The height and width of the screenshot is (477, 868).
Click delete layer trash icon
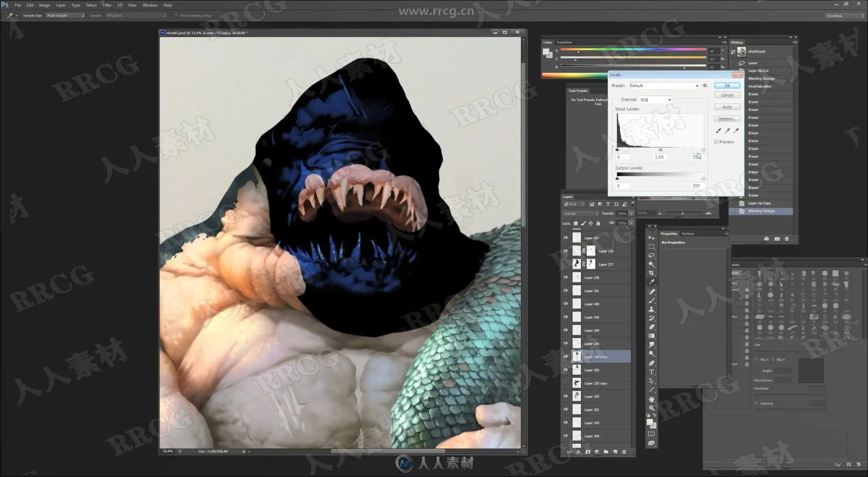pyautogui.click(x=624, y=452)
